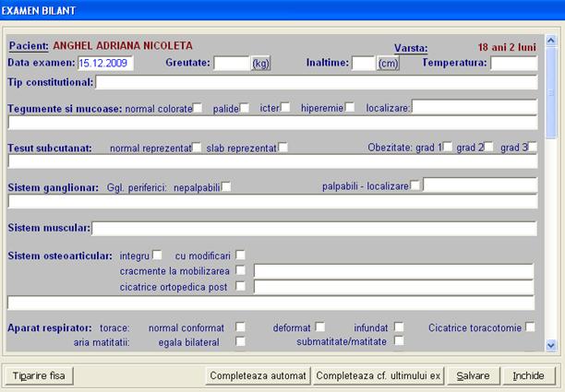Click the Tiparire fisa button

[x=39, y=376]
